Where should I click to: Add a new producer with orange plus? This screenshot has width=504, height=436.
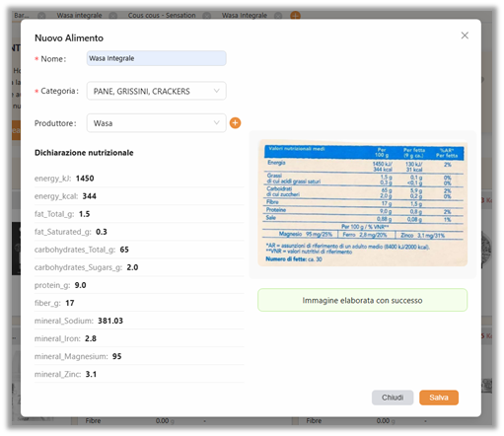pyautogui.click(x=235, y=123)
